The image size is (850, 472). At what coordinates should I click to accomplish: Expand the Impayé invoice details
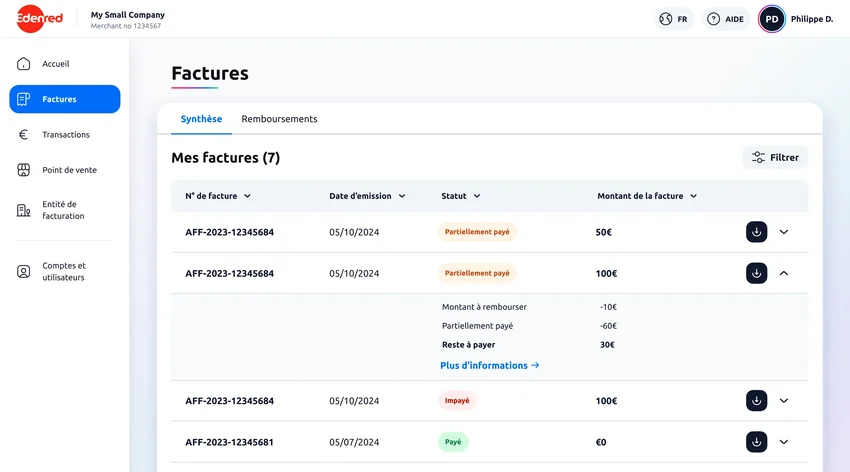(x=784, y=400)
